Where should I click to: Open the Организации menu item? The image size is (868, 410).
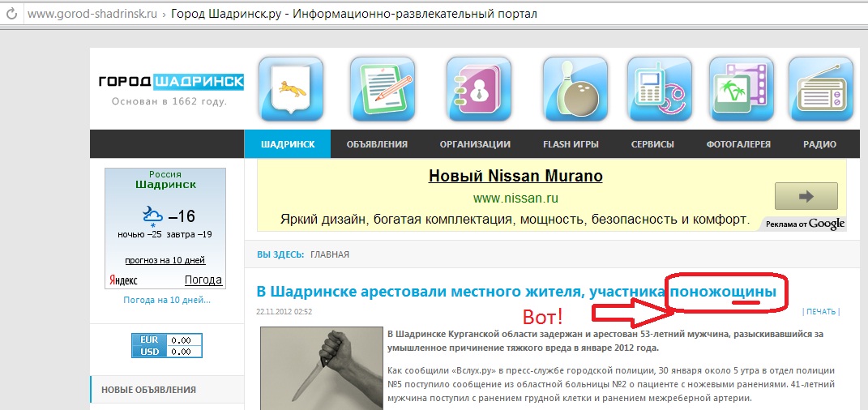click(475, 144)
